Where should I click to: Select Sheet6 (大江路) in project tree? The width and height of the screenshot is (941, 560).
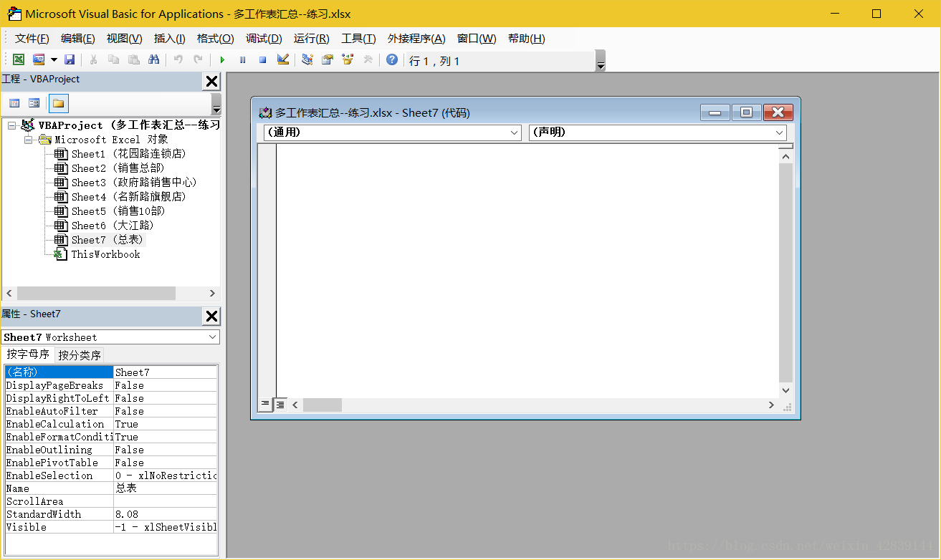click(x=113, y=226)
